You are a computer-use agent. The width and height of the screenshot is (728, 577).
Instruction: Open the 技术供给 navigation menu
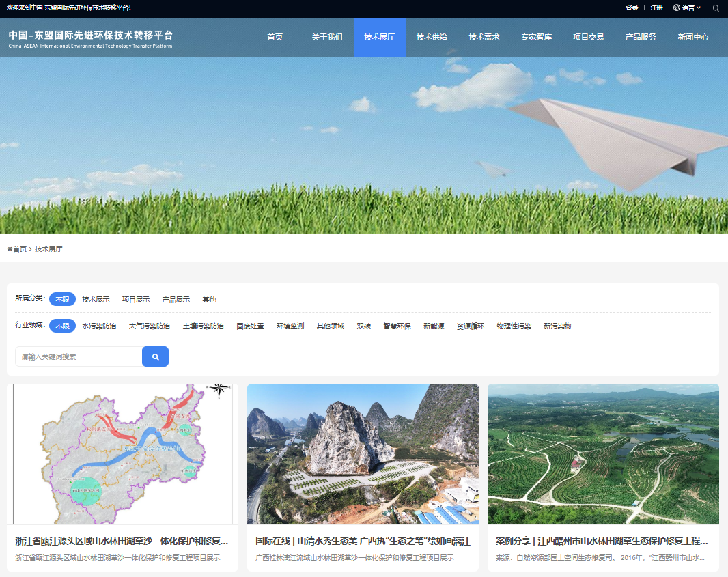[x=432, y=37]
